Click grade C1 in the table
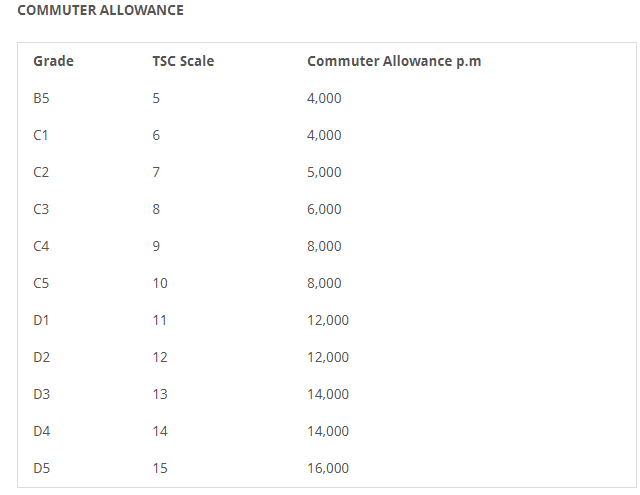Viewport: 640px width, 495px height. pos(41,135)
